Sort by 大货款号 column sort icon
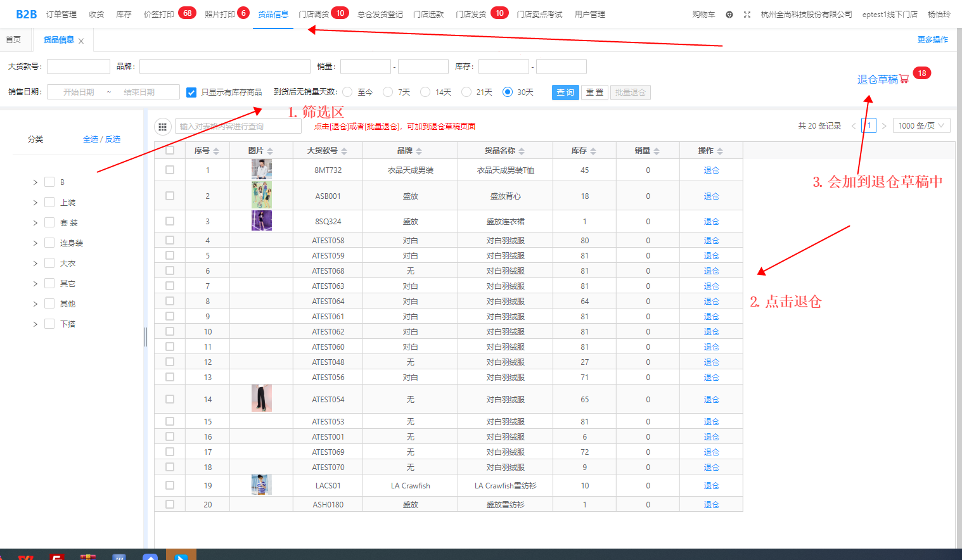The image size is (962, 560). [344, 151]
